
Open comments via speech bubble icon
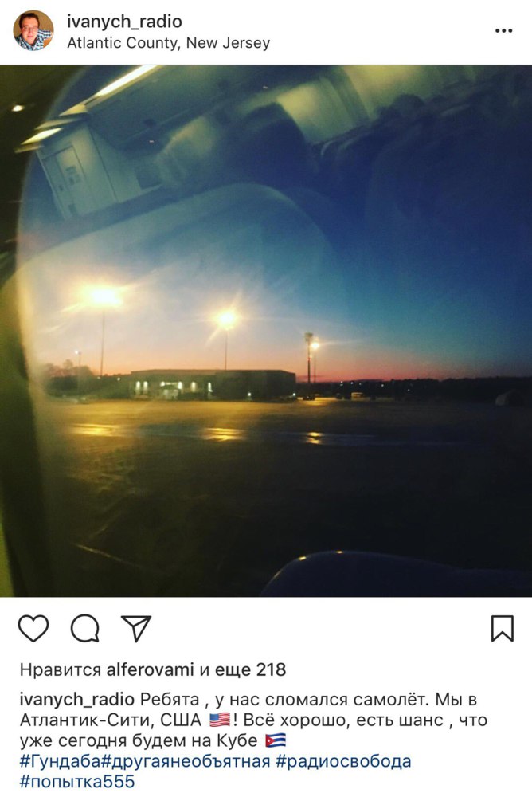tap(85, 629)
